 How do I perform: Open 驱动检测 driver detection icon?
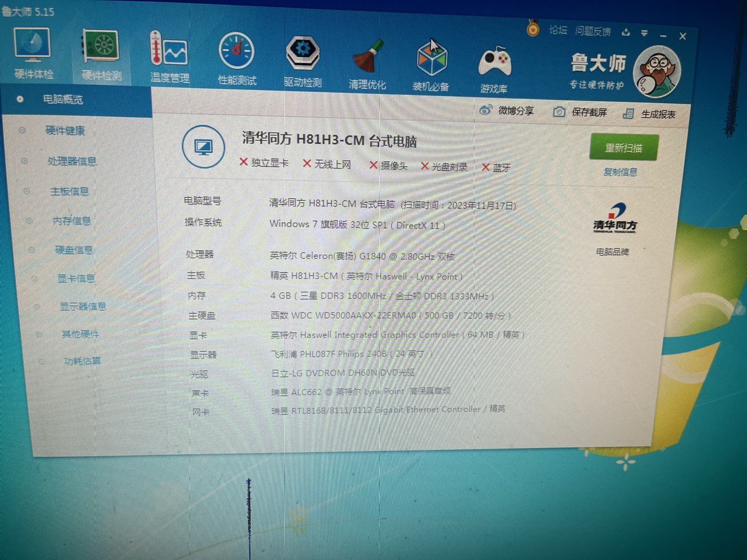point(303,61)
